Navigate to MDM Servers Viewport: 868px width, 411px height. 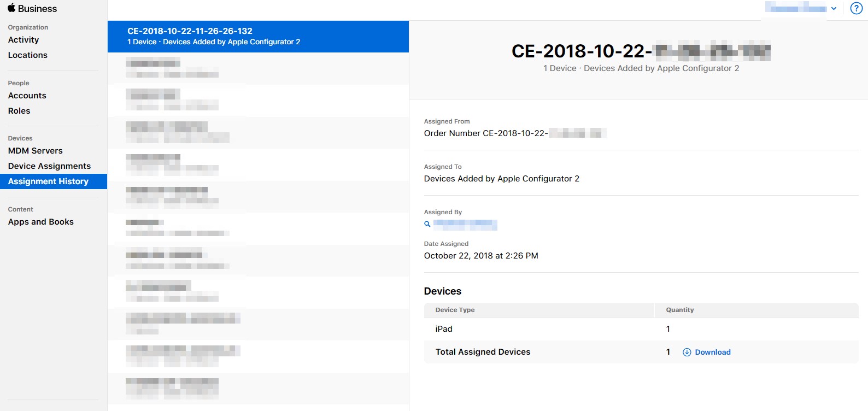tap(36, 151)
